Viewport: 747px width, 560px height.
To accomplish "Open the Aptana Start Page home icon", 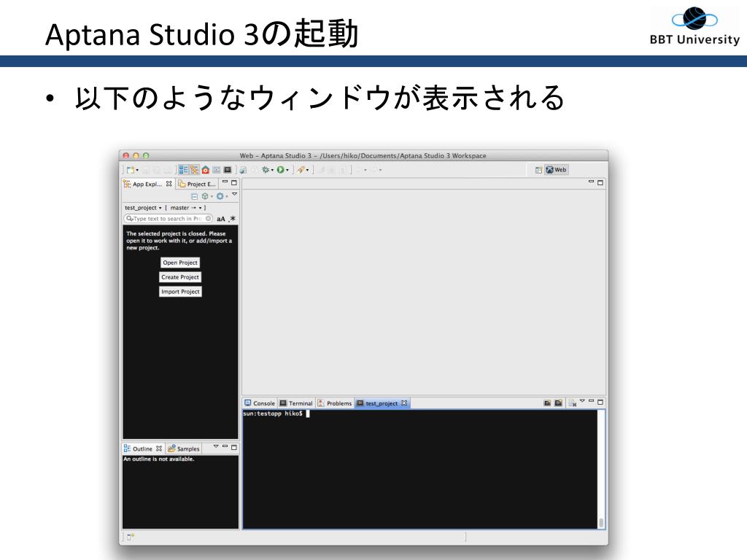I will pos(205,170).
